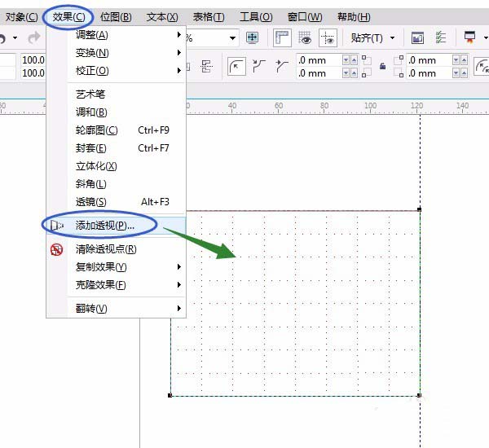The width and height of the screenshot is (489, 448).
Task: Click the top-left corner radius field
Action: (319, 59)
